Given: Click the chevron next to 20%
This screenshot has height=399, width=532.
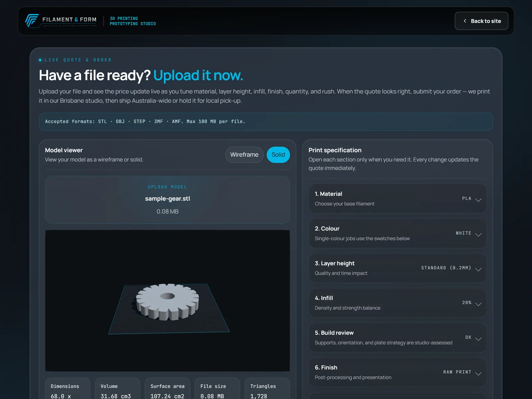Looking at the screenshot, I should coord(478,304).
